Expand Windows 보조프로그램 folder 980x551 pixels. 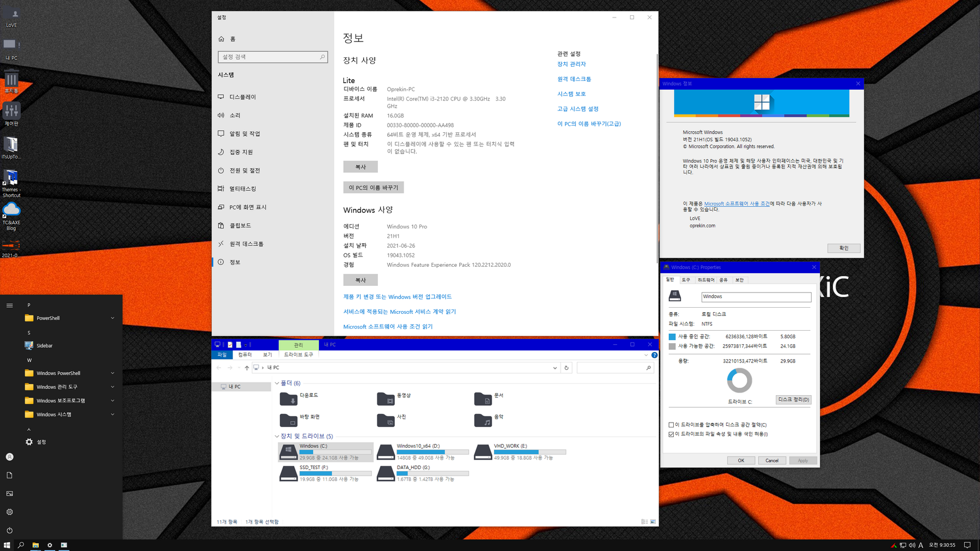click(69, 401)
